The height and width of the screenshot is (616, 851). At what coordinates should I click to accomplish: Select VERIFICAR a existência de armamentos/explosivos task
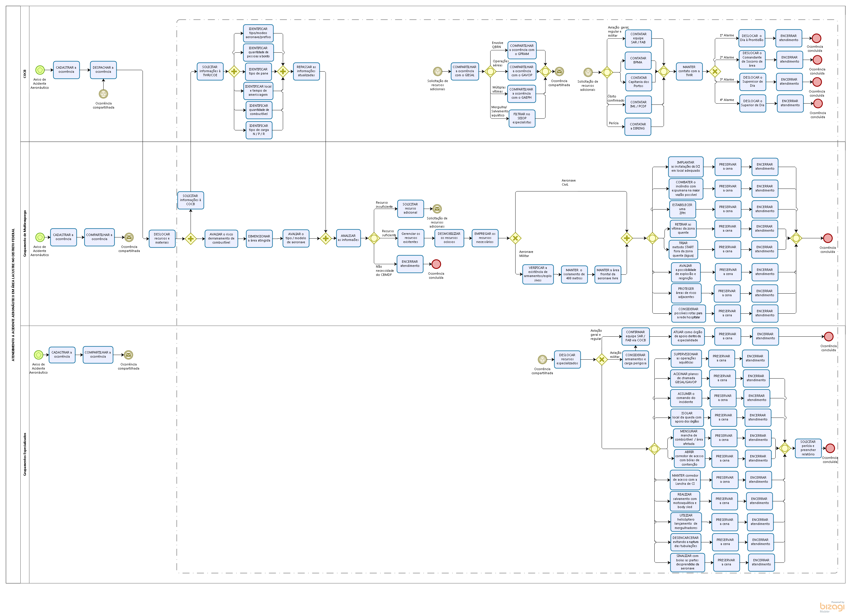click(538, 274)
